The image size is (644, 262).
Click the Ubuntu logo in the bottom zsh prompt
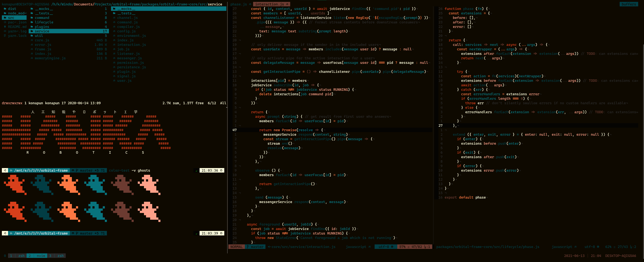[5, 233]
